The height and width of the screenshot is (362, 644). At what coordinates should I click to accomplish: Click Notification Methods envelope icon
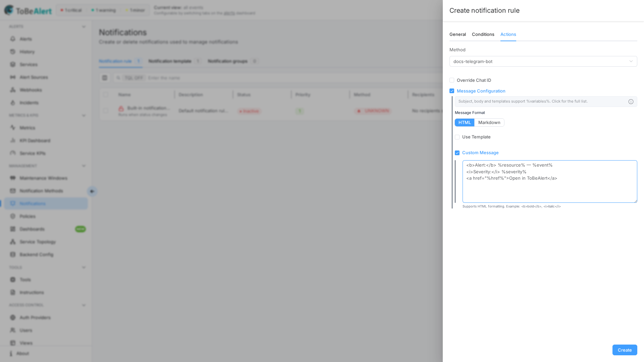click(x=13, y=191)
